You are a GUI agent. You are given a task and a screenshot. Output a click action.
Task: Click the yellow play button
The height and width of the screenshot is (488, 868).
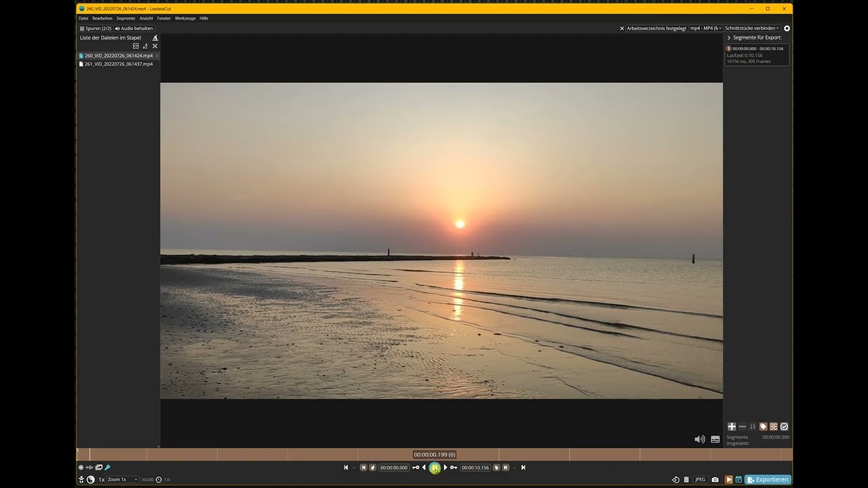(435, 468)
